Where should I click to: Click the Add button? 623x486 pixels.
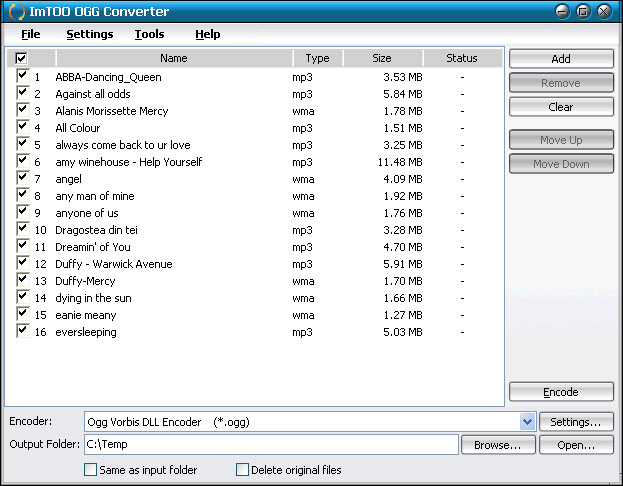(561, 59)
